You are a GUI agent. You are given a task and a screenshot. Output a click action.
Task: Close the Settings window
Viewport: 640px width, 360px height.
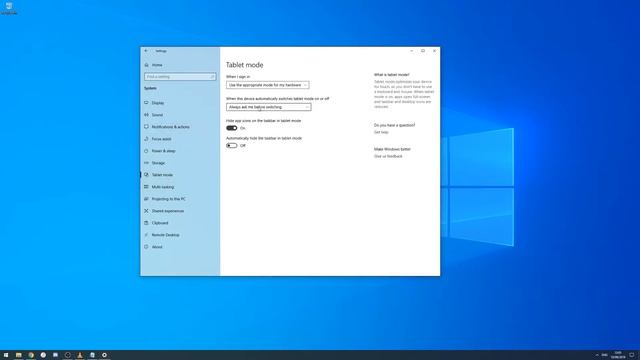pos(434,51)
